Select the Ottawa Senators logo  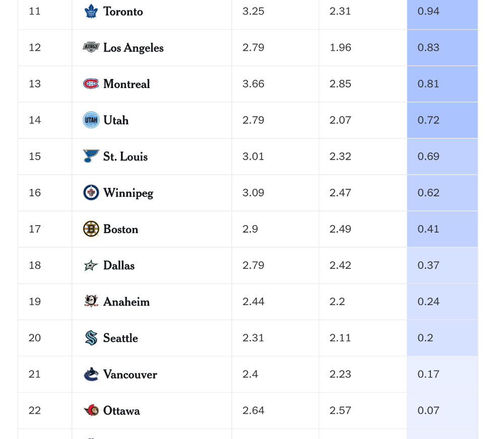(x=91, y=410)
